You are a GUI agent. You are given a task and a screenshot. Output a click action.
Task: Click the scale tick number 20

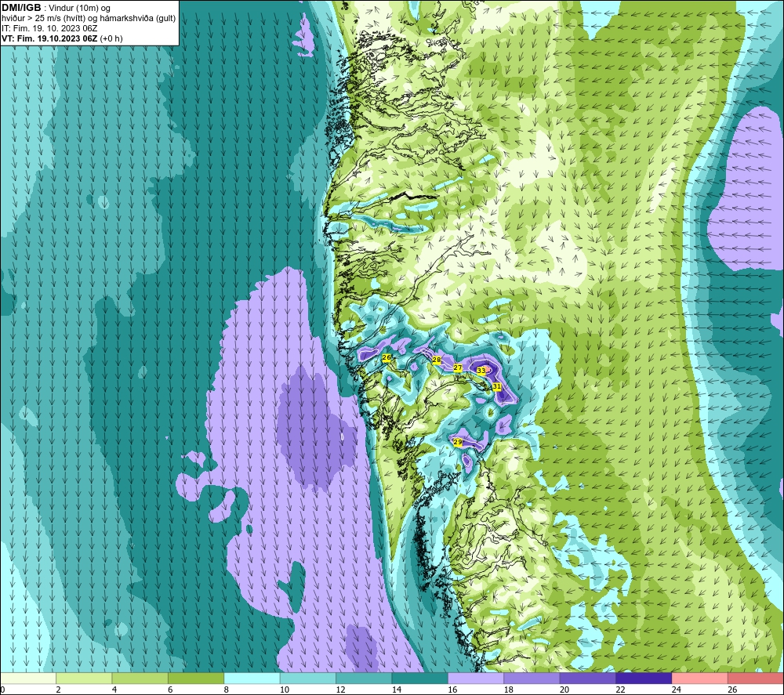tap(564, 690)
